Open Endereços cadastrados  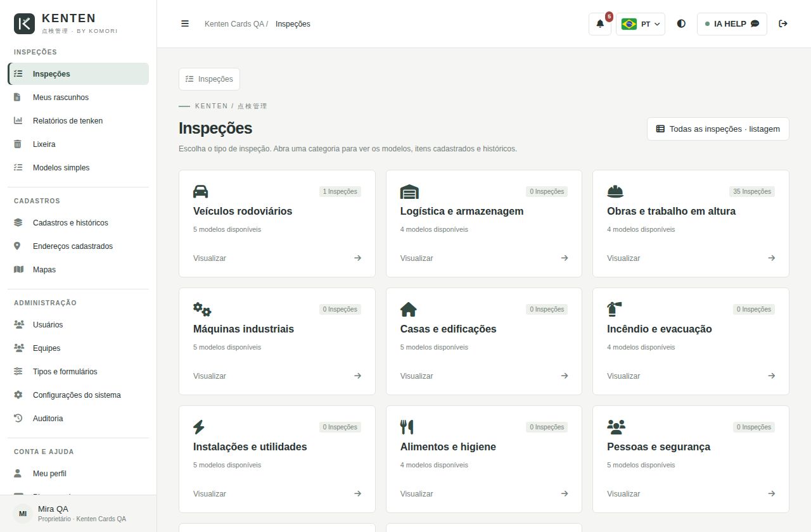78,246
